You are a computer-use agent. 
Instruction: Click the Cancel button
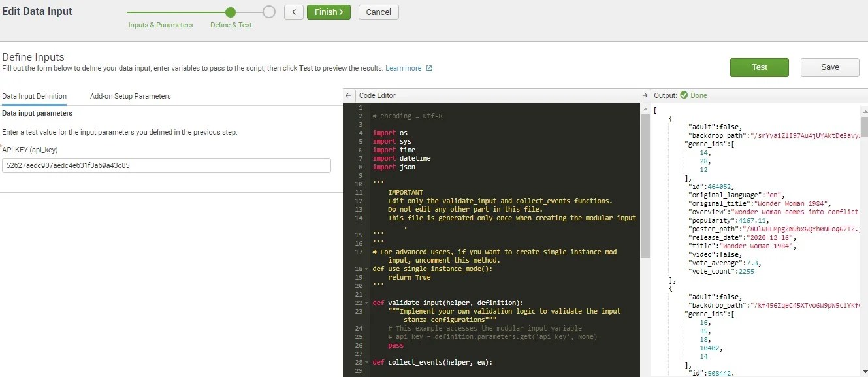pos(379,12)
